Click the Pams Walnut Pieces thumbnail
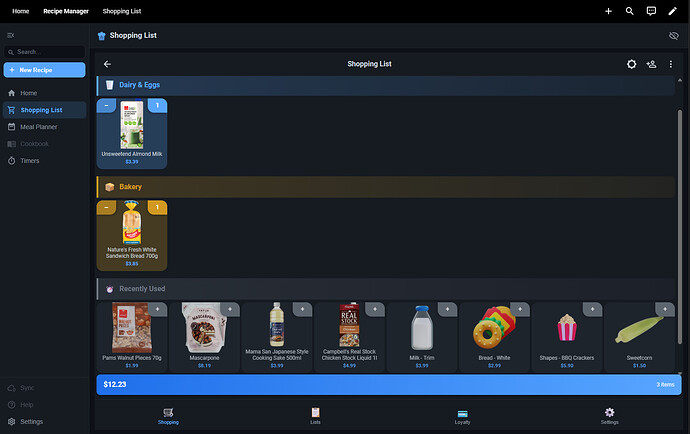The width and height of the screenshot is (690, 434). point(132,327)
